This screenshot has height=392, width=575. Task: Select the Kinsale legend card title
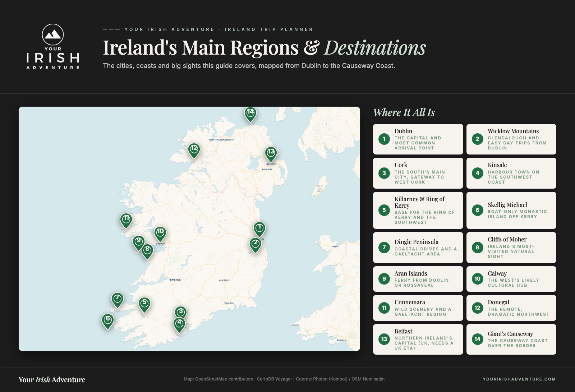pyautogui.click(x=497, y=165)
